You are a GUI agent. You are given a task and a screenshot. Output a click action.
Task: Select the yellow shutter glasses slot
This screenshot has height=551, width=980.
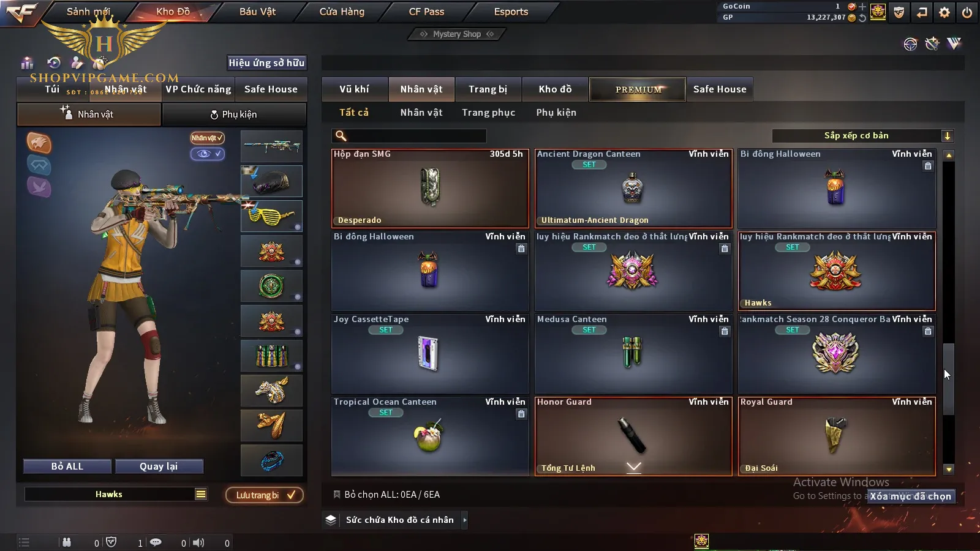tap(271, 216)
